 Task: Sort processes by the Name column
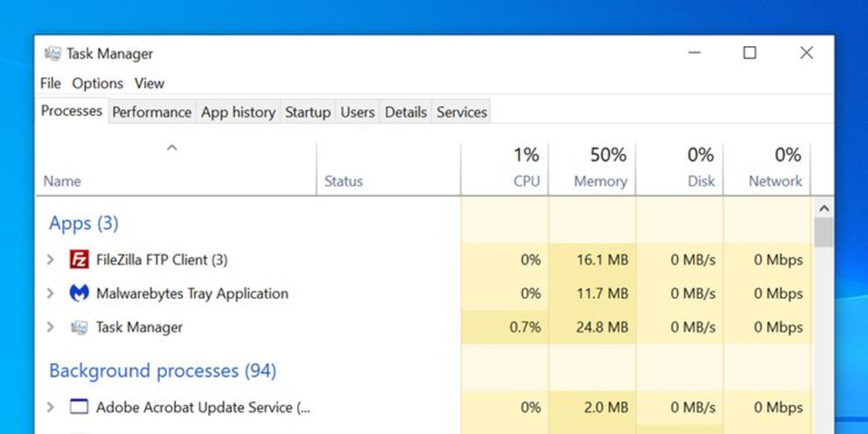176,169
